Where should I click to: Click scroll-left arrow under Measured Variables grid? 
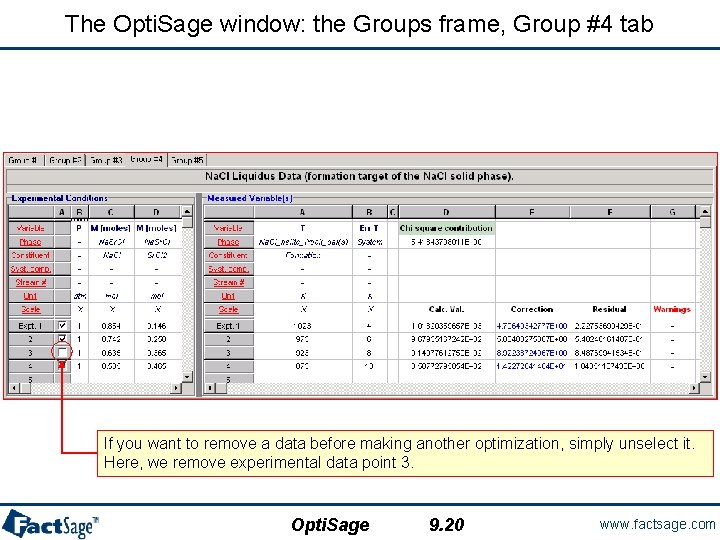pos(210,388)
